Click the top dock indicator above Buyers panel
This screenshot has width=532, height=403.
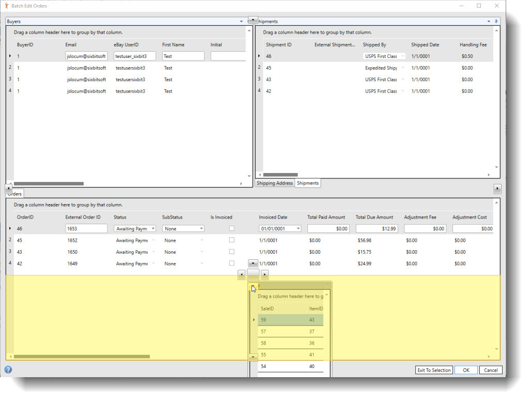tap(253, 20)
